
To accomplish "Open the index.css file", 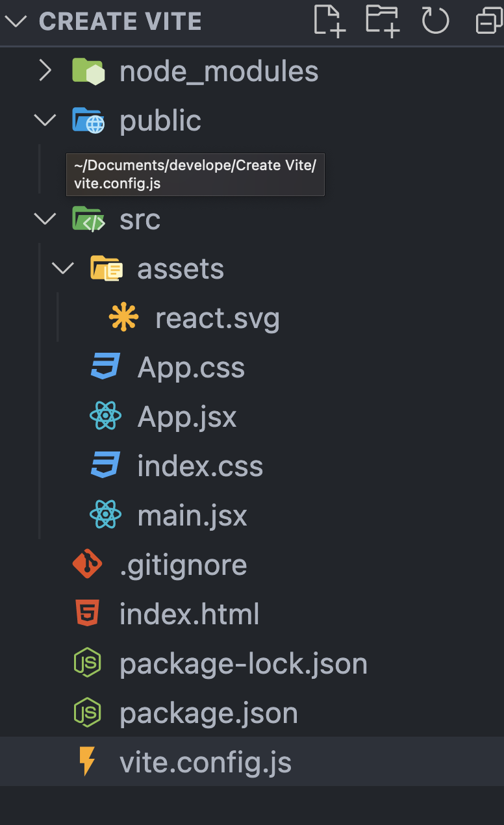I will 200,466.
